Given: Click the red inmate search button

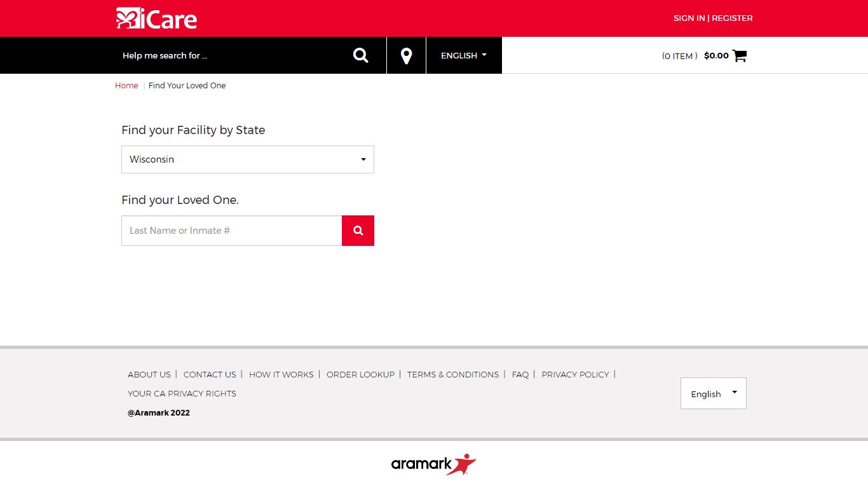Looking at the screenshot, I should pos(358,231).
